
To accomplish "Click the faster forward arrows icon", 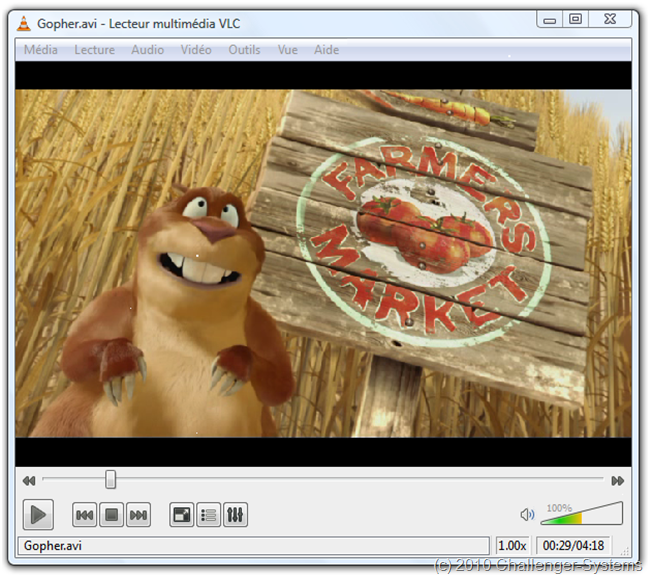I will click(x=618, y=481).
